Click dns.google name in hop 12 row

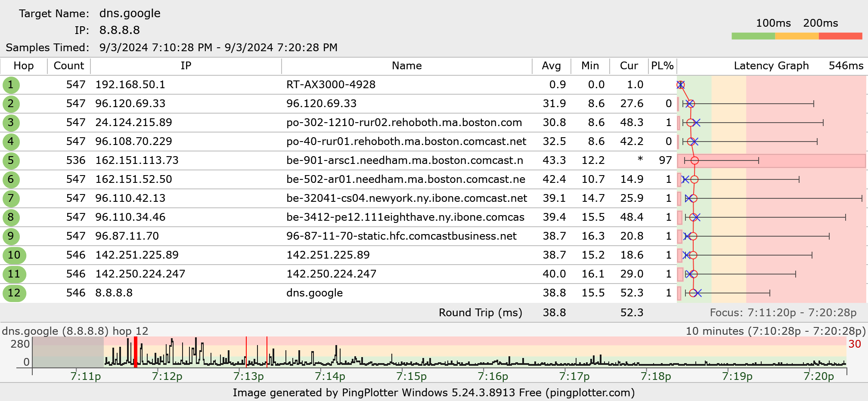pyautogui.click(x=315, y=293)
